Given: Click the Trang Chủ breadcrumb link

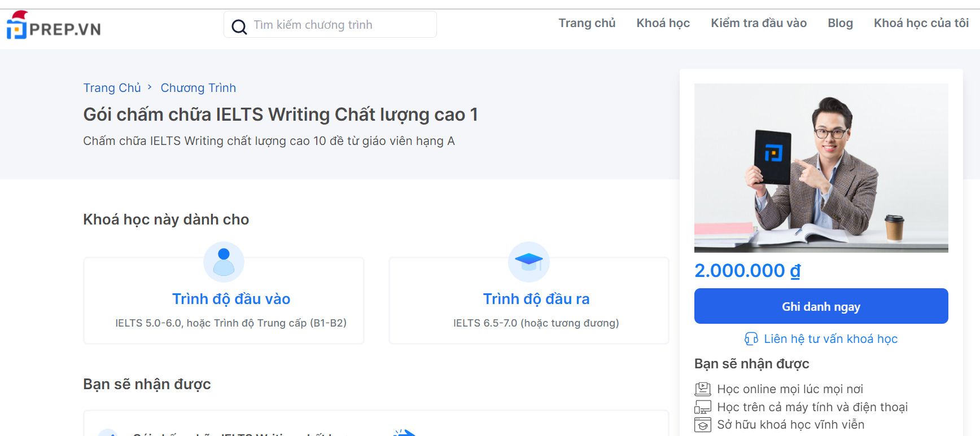Looking at the screenshot, I should (x=112, y=88).
